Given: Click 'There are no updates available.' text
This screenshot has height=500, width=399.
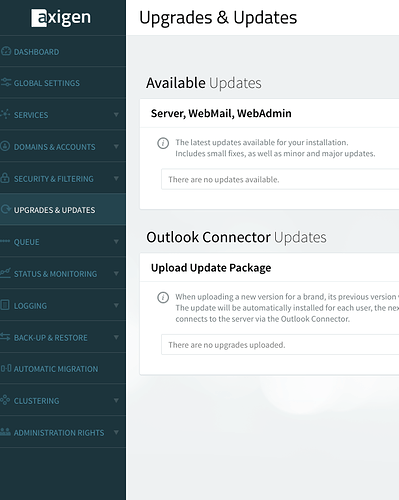Looking at the screenshot, I should pos(224,179).
